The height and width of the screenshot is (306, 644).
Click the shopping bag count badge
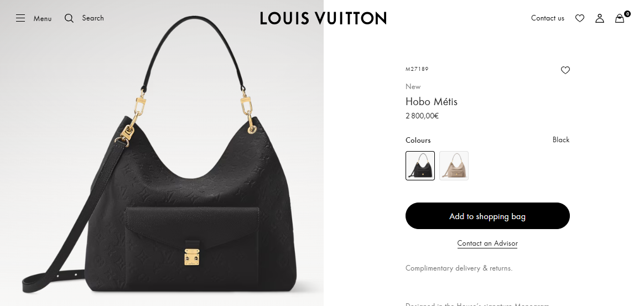click(x=627, y=14)
